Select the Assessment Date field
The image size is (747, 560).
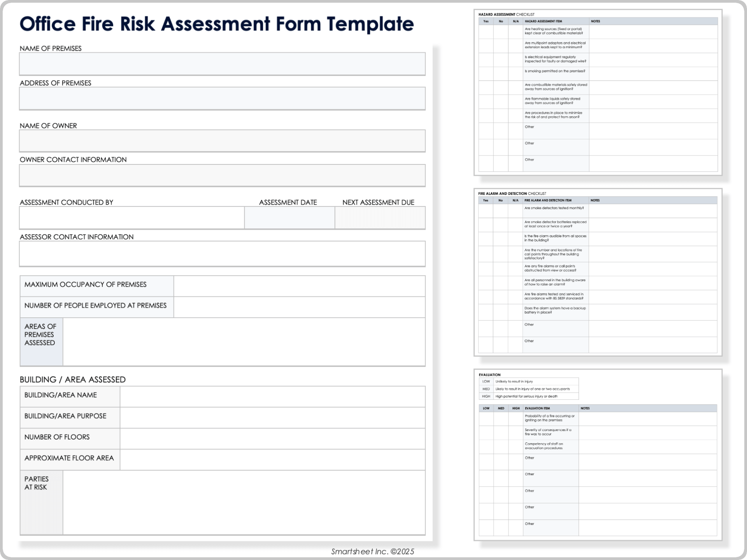[x=289, y=218]
